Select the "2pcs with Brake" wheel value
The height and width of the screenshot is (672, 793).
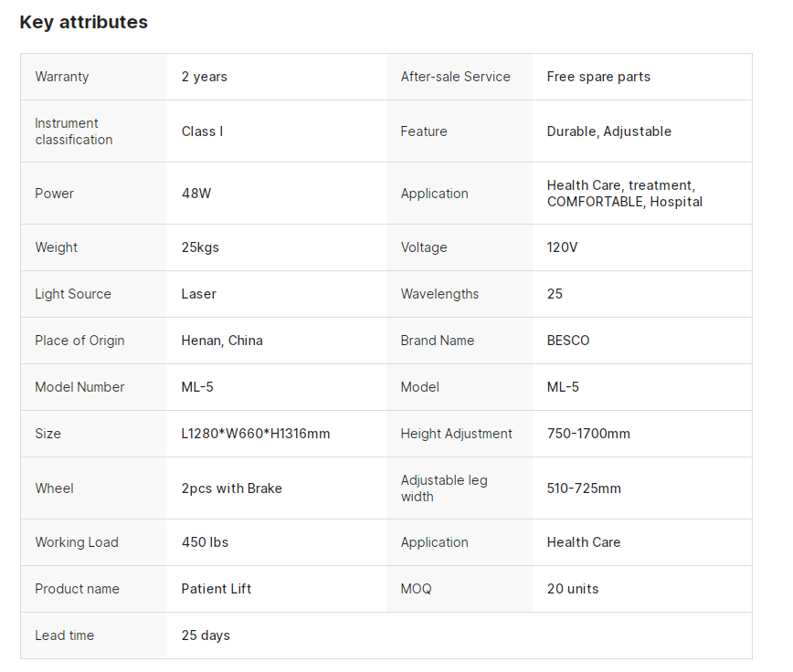tap(232, 488)
